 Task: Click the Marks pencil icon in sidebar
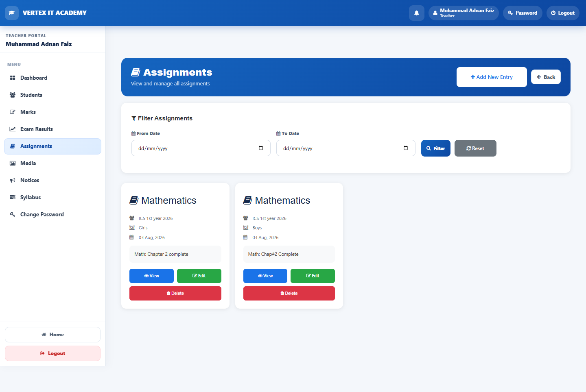(x=13, y=112)
